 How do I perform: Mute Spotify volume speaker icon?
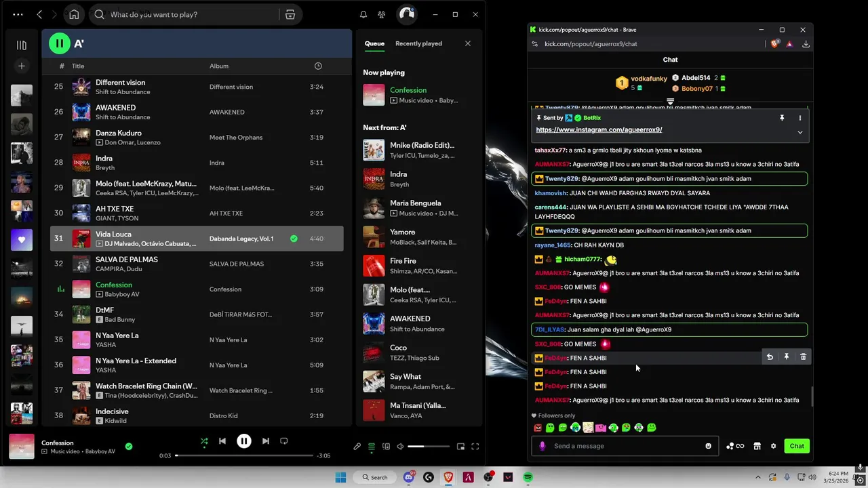[400, 447]
